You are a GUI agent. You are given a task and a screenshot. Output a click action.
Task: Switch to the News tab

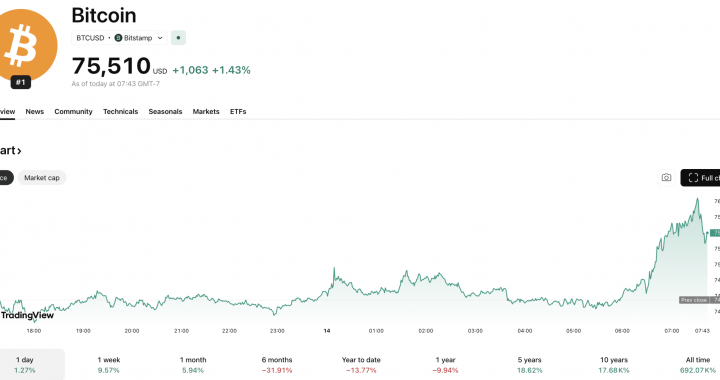click(x=34, y=112)
